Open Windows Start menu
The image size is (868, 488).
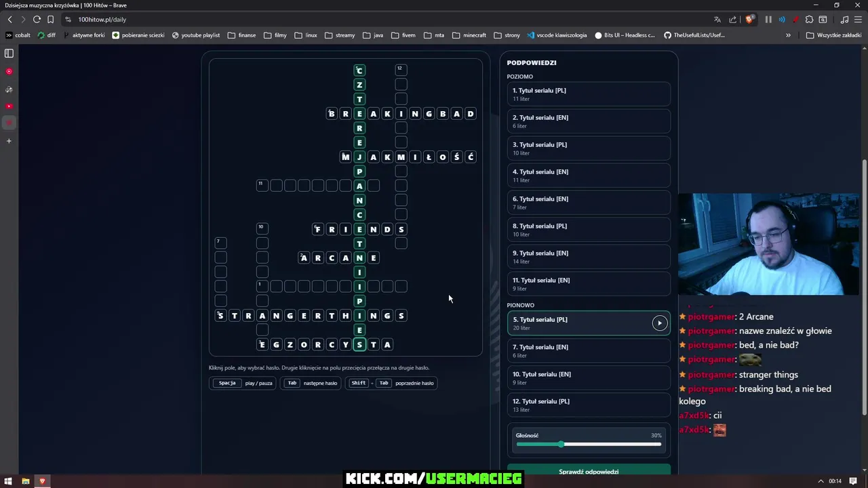click(8, 481)
